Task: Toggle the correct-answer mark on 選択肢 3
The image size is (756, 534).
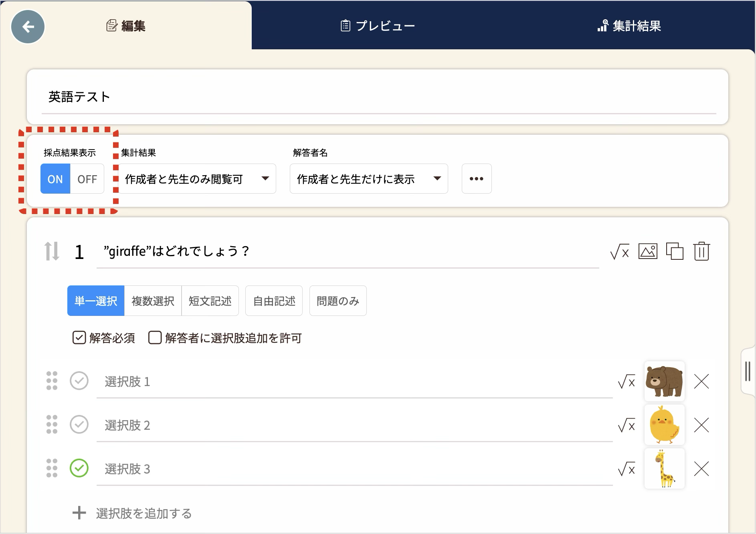Action: pos(79,468)
